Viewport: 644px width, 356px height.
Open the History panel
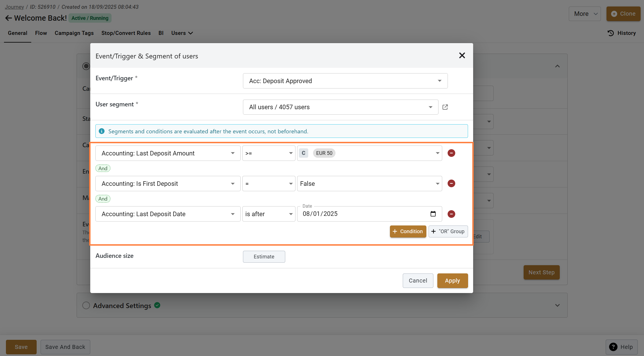pyautogui.click(x=622, y=33)
